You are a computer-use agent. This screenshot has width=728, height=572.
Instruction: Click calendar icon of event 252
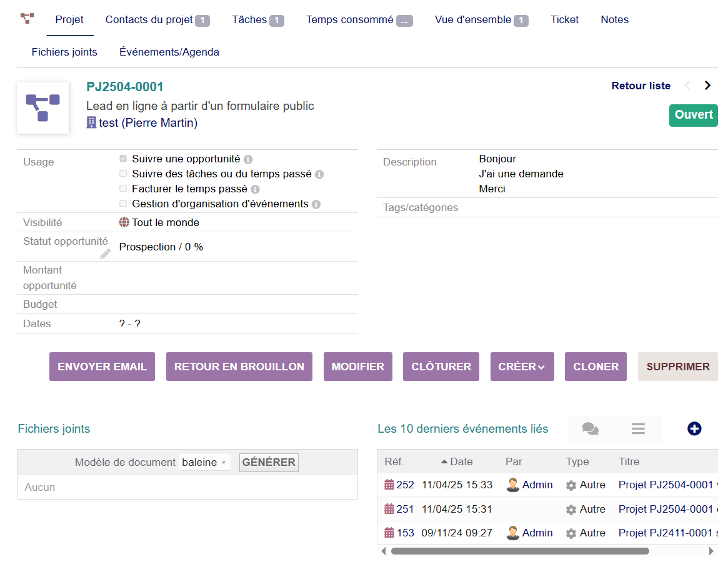pyautogui.click(x=389, y=485)
